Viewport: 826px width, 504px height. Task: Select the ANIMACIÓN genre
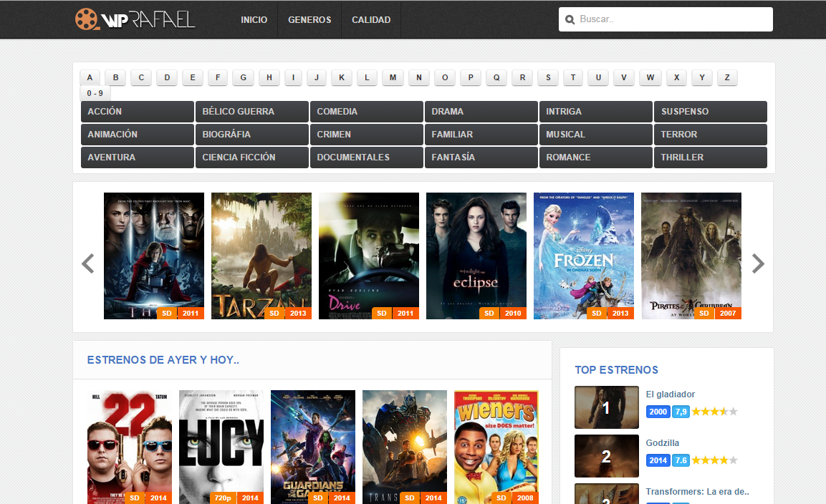pos(137,135)
